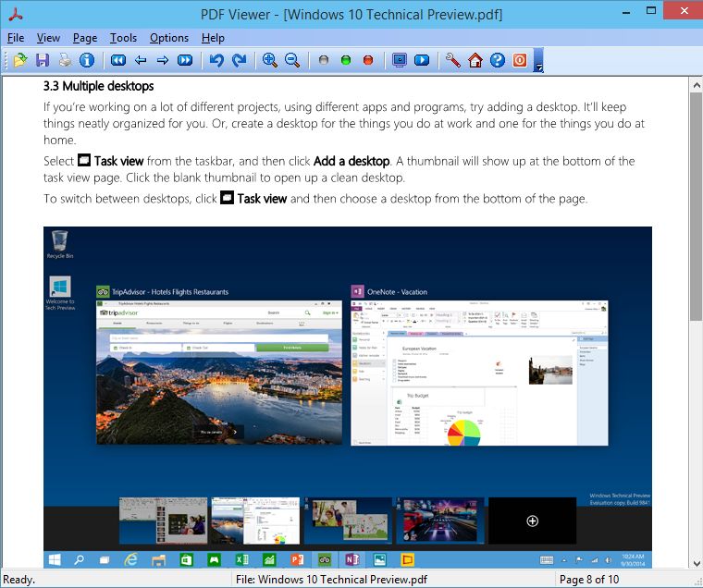Image resolution: width=703 pixels, height=588 pixels.
Task: Click the gray circle toolbar button
Action: pos(324,60)
